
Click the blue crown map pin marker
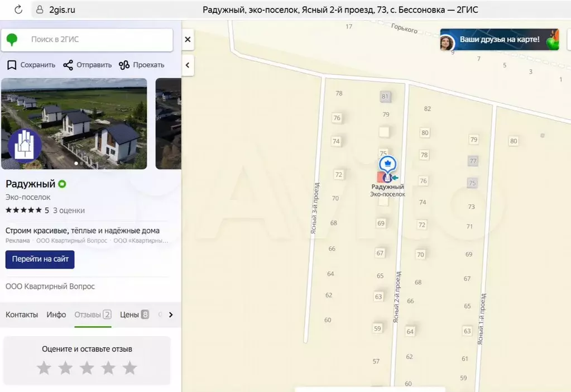[x=387, y=164]
